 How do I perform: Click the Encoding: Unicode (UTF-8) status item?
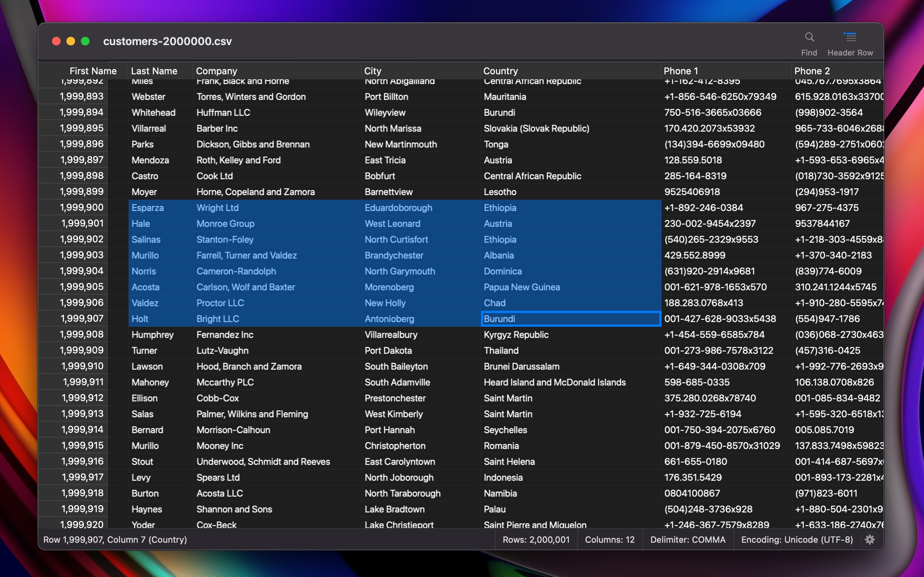pos(797,539)
